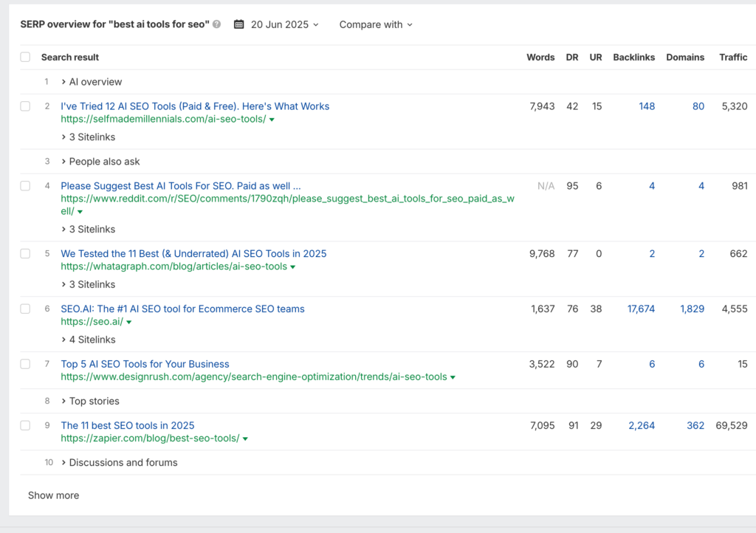Click the Traffic column header
The height and width of the screenshot is (533, 756).
(733, 58)
